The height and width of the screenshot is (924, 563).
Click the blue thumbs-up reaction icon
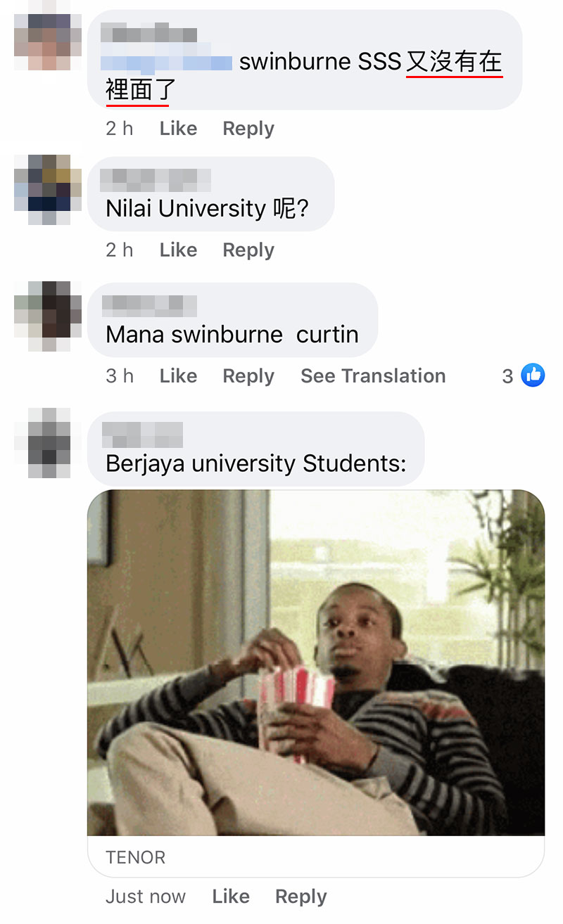(533, 376)
